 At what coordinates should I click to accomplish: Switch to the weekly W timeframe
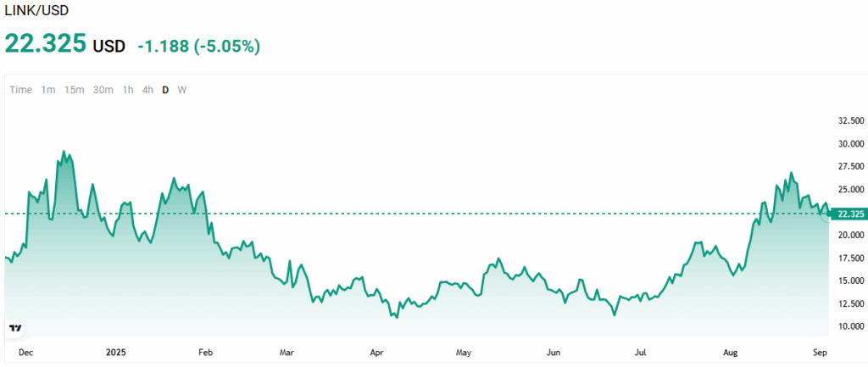pyautogui.click(x=182, y=90)
